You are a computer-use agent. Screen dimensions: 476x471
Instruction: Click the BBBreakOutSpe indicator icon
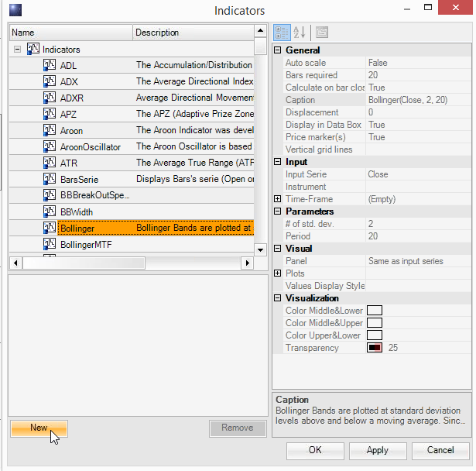tap(50, 195)
